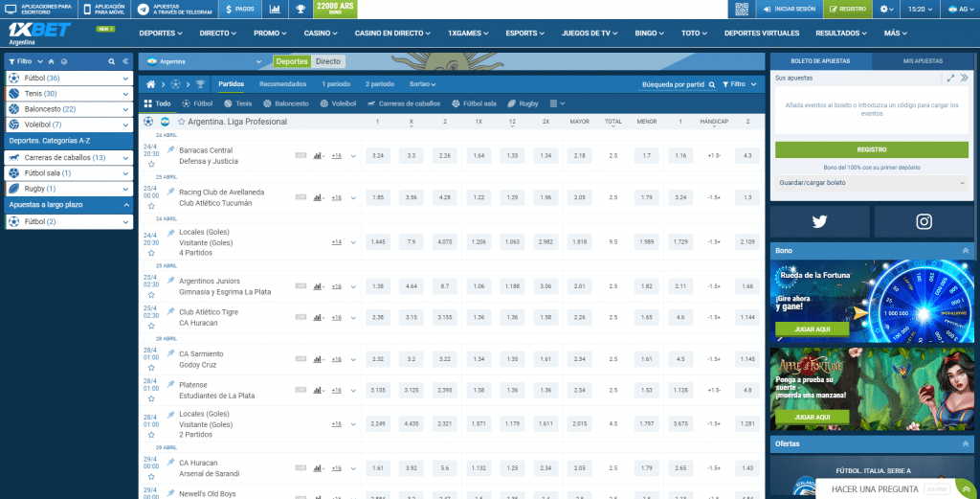Switch to the Directo toggle
980x499 pixels.
pos(328,61)
